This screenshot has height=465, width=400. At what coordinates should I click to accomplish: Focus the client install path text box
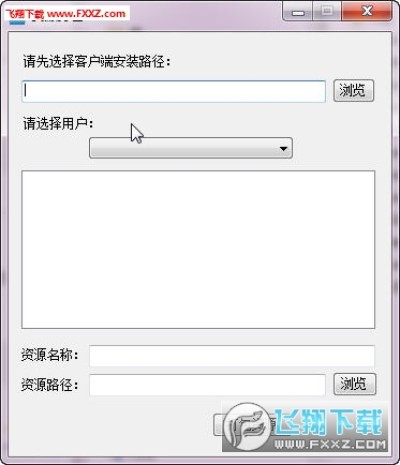[x=173, y=91]
